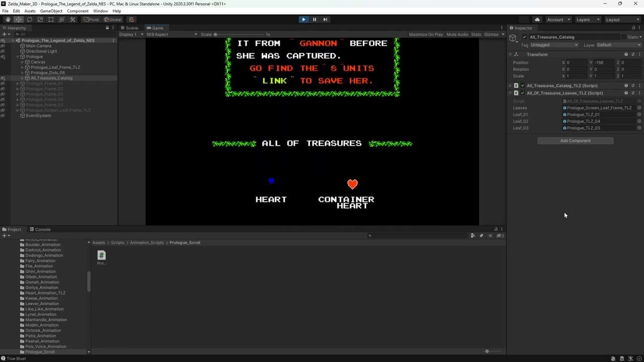This screenshot has height=362, width=644.
Task: Switch to the Scene tab
Action: tap(130, 28)
